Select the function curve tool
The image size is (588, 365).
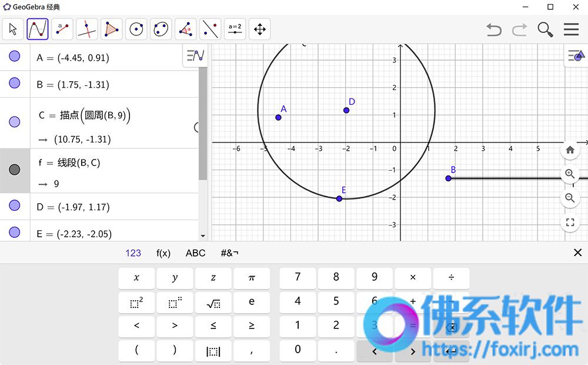click(38, 29)
